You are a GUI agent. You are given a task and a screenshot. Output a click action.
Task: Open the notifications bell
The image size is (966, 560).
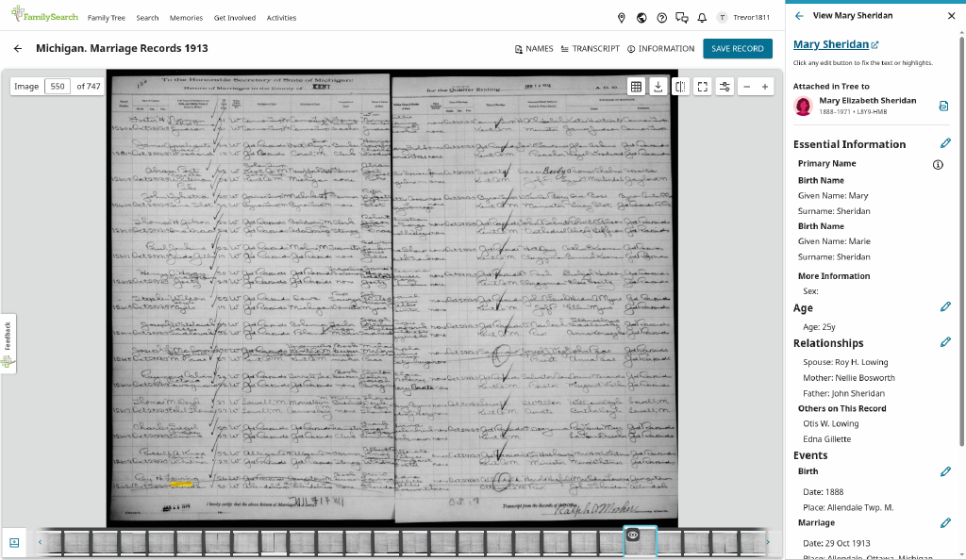[702, 18]
